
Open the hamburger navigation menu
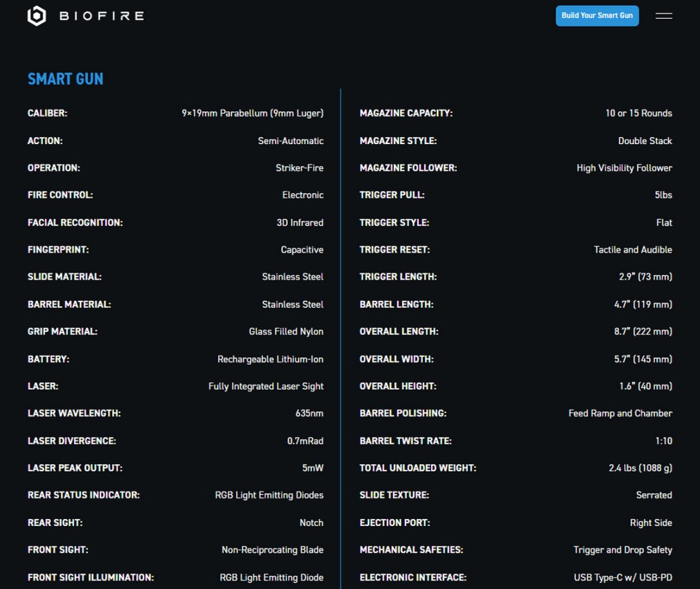[x=663, y=16]
